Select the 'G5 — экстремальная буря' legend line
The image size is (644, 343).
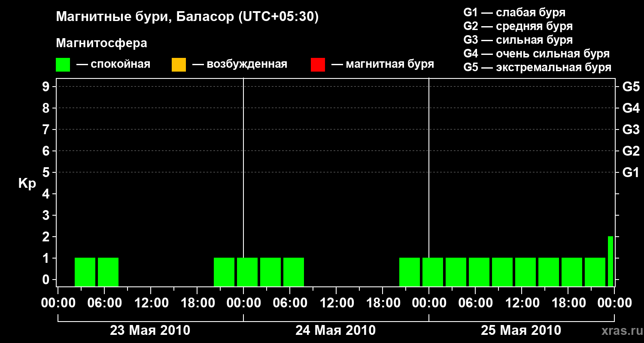tap(538, 67)
